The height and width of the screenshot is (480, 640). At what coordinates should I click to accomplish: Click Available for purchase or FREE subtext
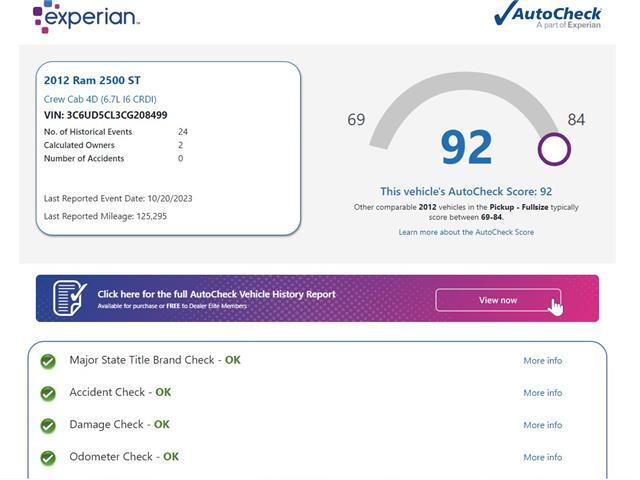(172, 306)
